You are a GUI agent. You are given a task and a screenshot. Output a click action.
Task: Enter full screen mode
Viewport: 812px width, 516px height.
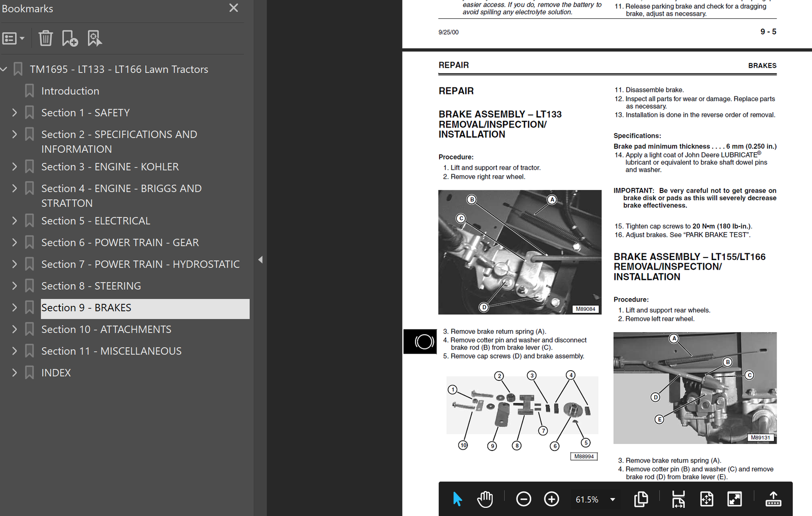pos(735,499)
